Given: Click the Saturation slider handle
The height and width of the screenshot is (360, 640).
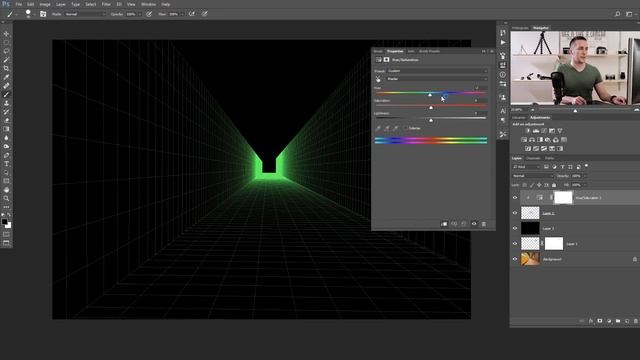Looking at the screenshot, I should tap(431, 108).
